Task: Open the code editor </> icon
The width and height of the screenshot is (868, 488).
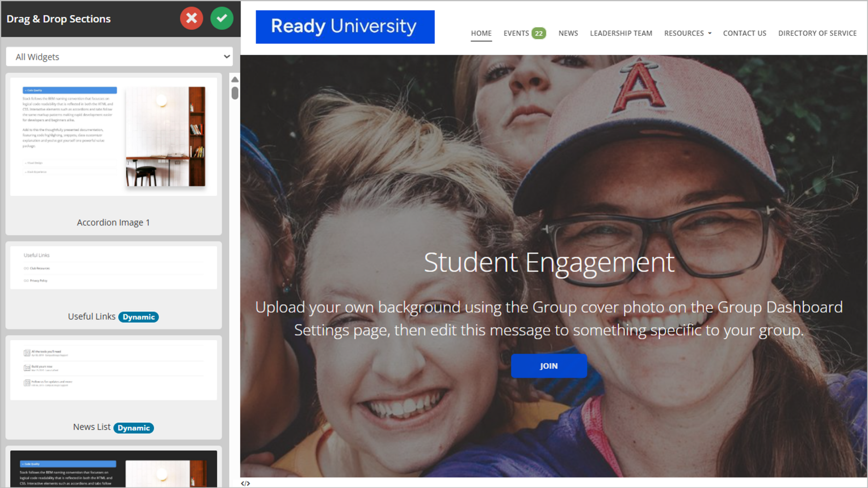Action: click(245, 483)
